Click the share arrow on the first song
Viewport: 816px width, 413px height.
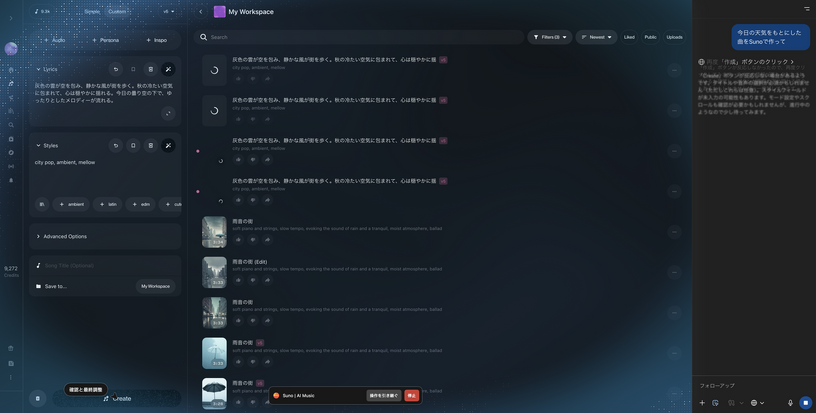pos(267,77)
